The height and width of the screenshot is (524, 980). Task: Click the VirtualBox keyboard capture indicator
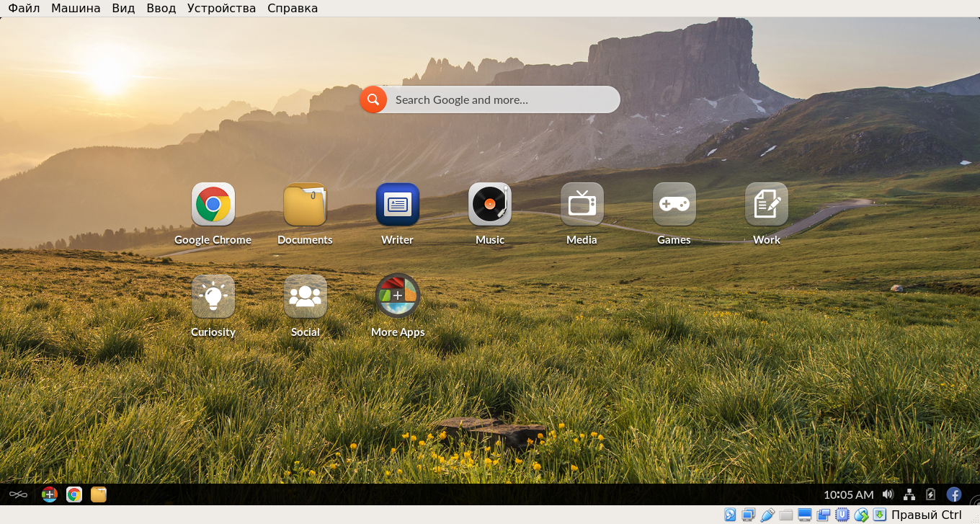pos(880,515)
